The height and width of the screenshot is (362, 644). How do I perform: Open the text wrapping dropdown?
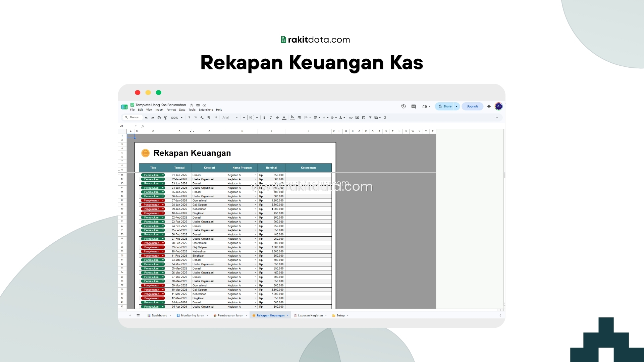click(x=334, y=118)
